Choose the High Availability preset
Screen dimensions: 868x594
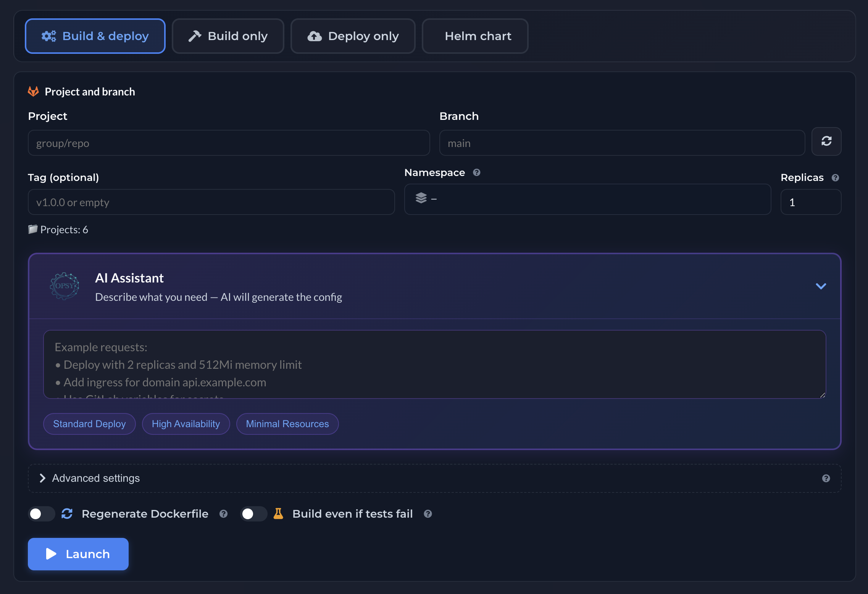(186, 424)
